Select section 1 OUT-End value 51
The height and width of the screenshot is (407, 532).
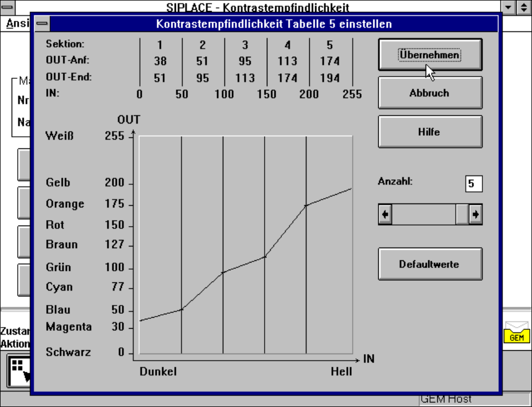click(x=160, y=78)
